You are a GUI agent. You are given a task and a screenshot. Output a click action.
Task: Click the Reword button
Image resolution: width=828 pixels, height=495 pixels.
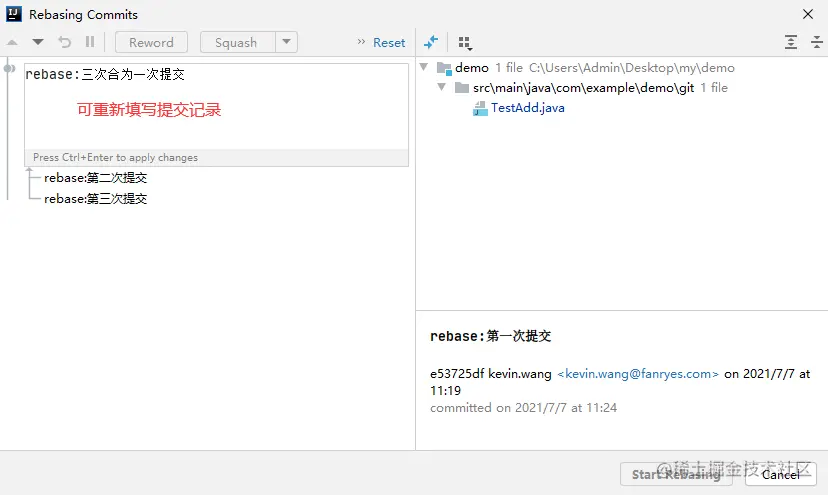point(151,42)
